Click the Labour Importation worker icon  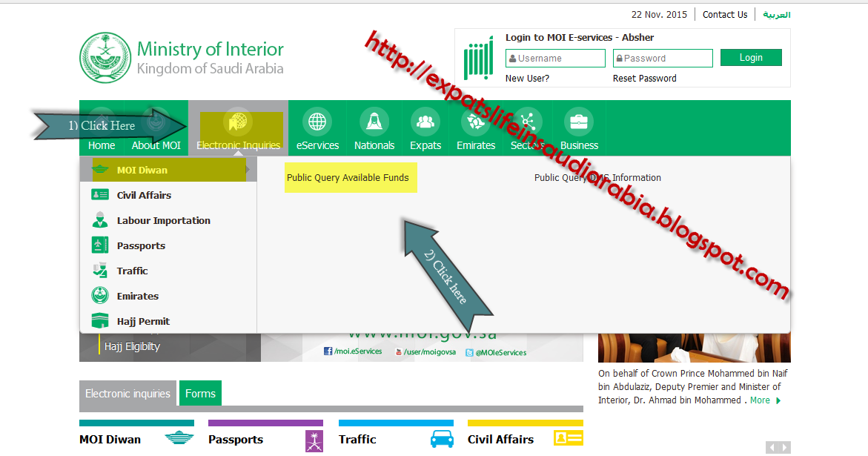coord(100,219)
